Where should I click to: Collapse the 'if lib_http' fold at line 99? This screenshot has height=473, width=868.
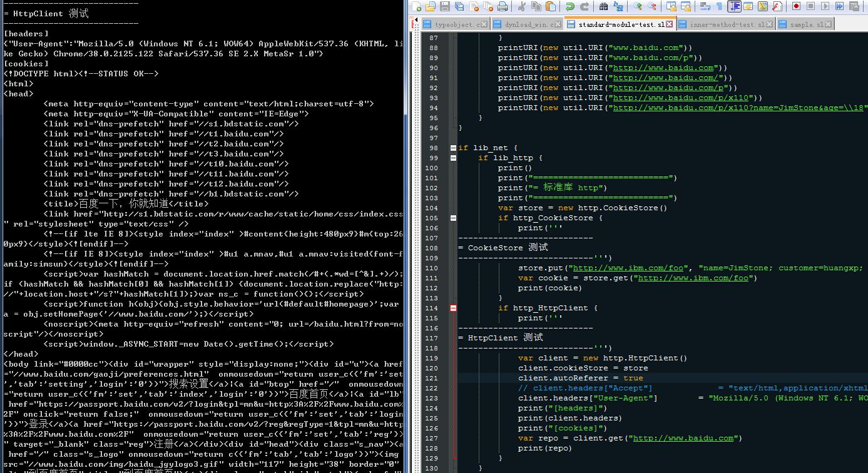click(453, 158)
